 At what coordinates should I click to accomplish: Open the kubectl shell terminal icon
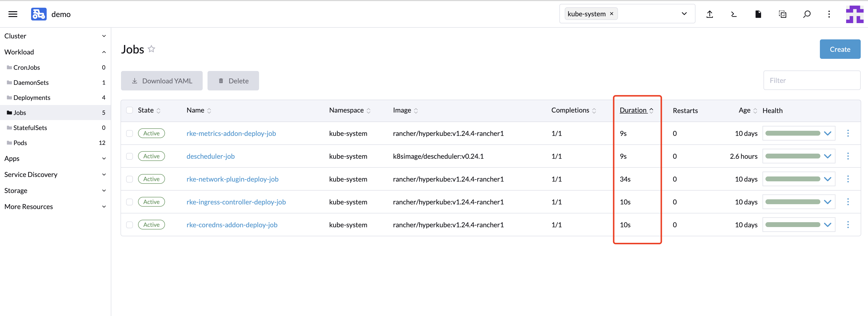734,14
